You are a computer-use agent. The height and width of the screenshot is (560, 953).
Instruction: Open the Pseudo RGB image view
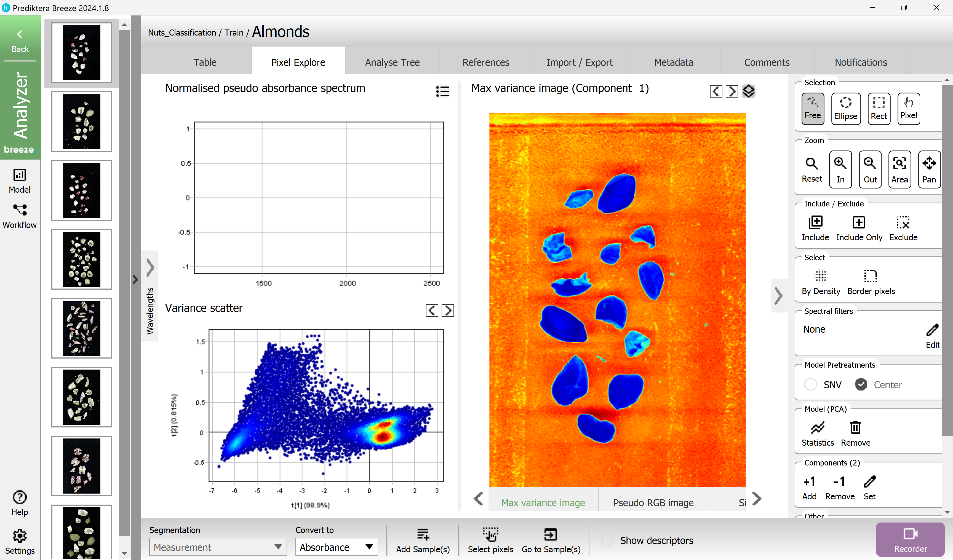click(653, 503)
